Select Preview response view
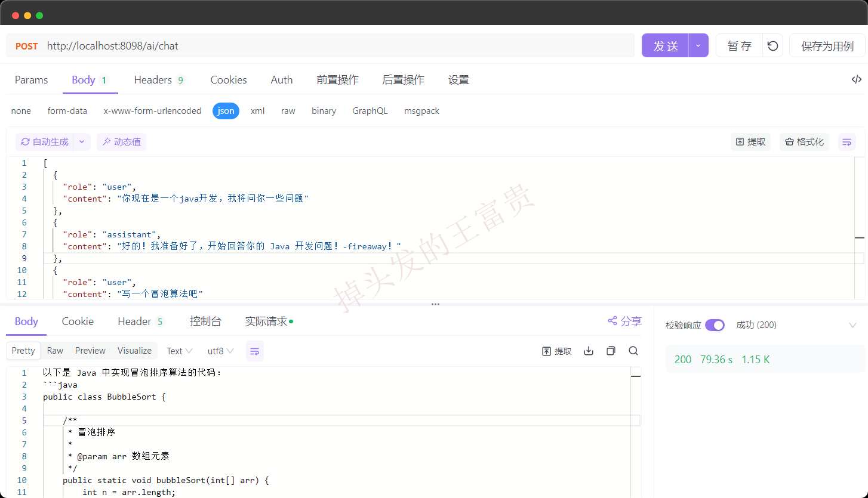Image resolution: width=868 pixels, height=498 pixels. 90,351
